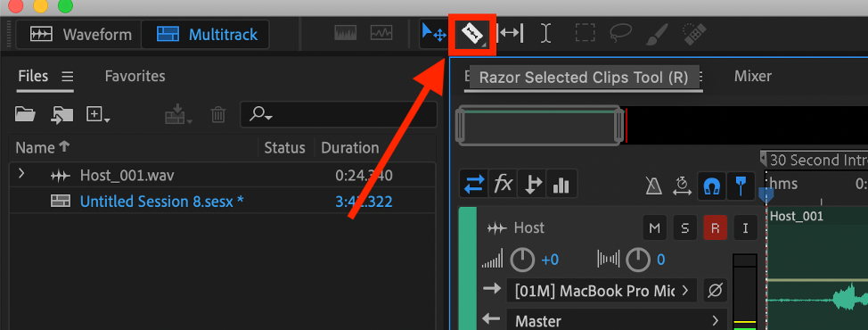
Task: Select the Slip tool
Action: (x=510, y=34)
